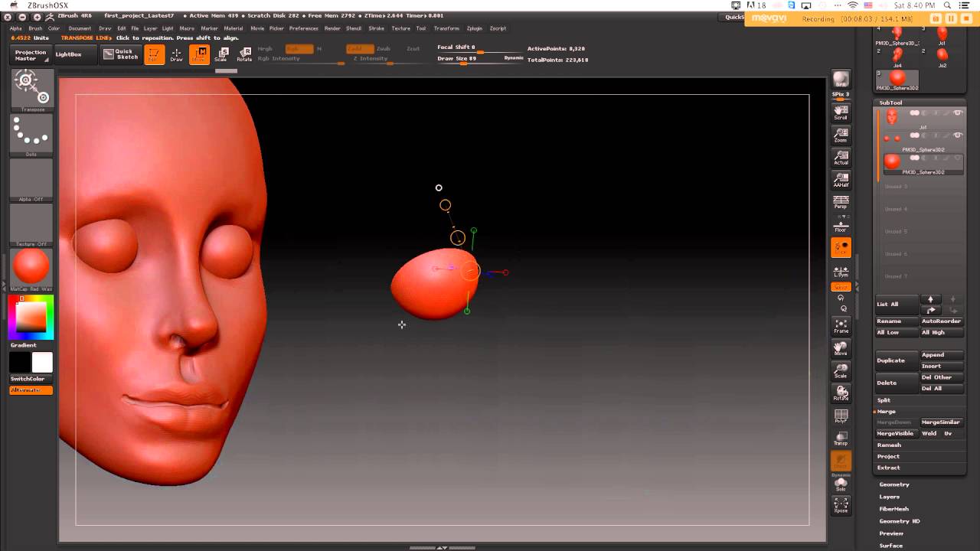Toggle Solo mode

coord(841,484)
